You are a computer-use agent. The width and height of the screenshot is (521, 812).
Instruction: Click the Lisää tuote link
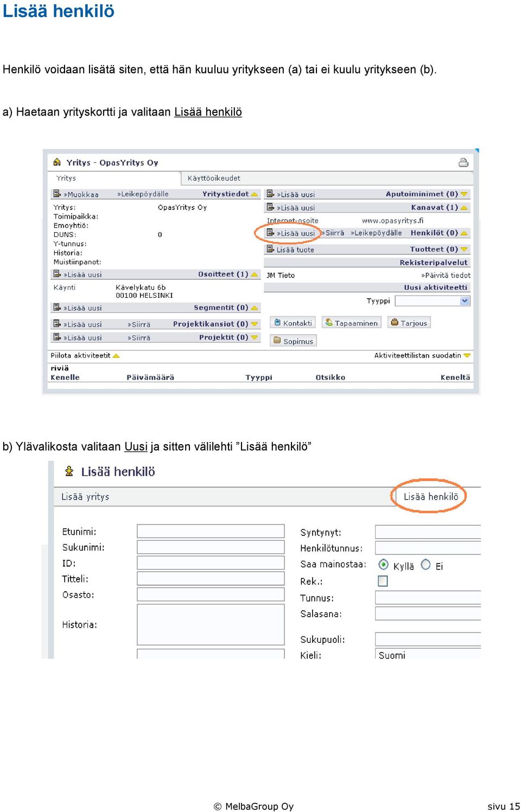tap(295, 250)
